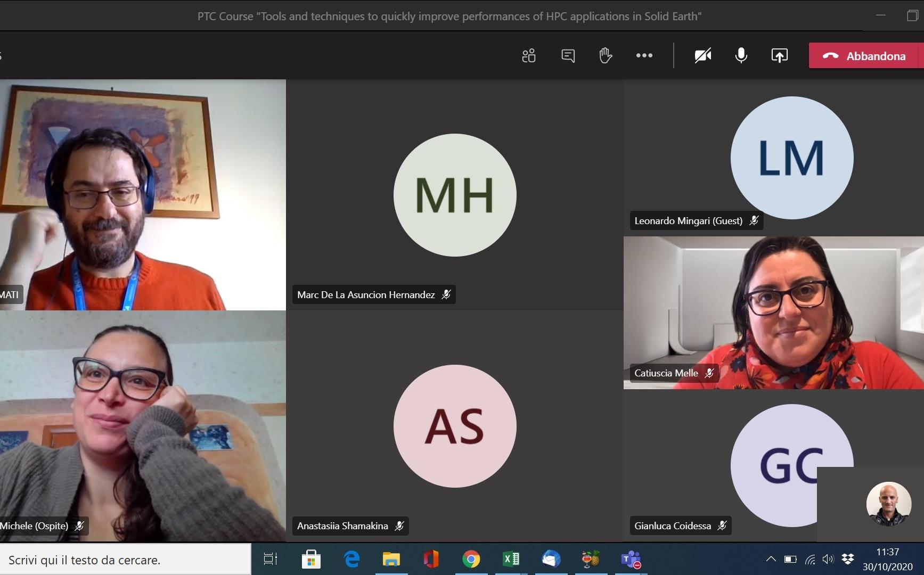Select Anastasiia Shamakina's AS avatar
Image resolution: width=924 pixels, height=575 pixels.
pyautogui.click(x=454, y=426)
